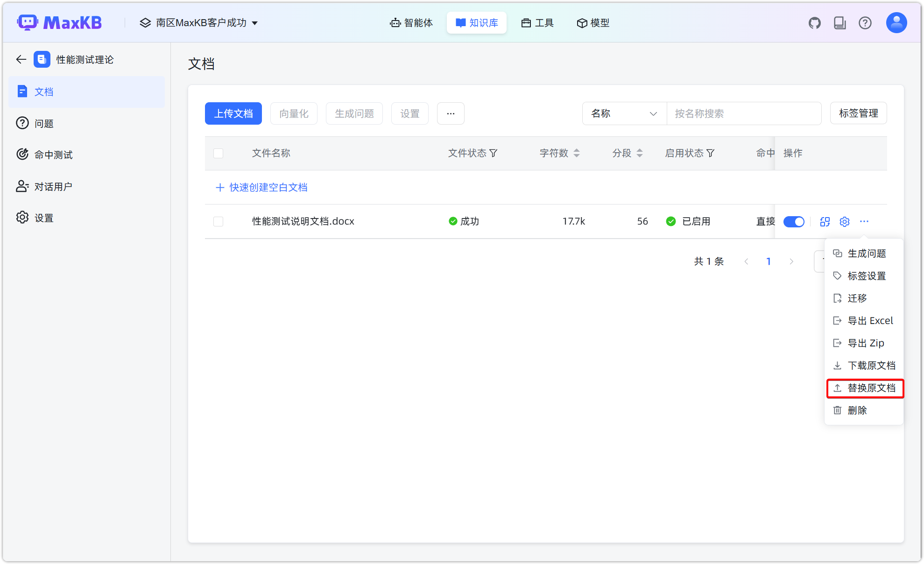Check the select-all checkbox in table header
Viewport: 924px width, 564px height.
[x=218, y=153]
